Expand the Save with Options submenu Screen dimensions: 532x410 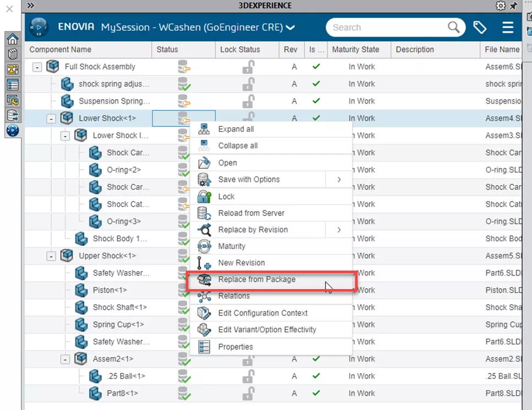339,180
